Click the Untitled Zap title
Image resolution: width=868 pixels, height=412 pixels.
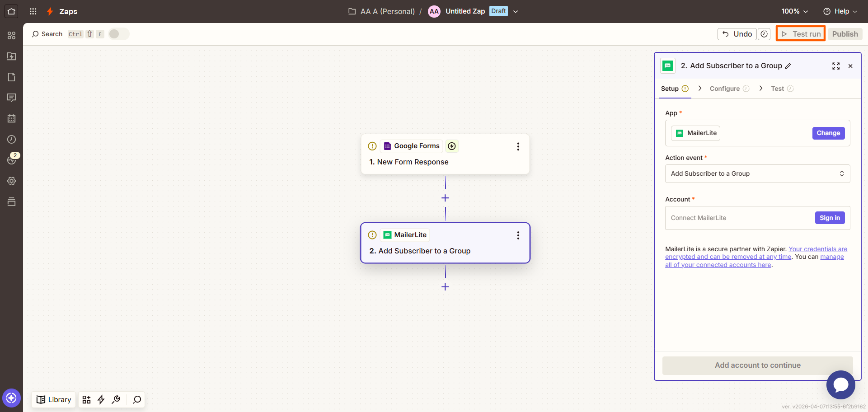point(465,11)
